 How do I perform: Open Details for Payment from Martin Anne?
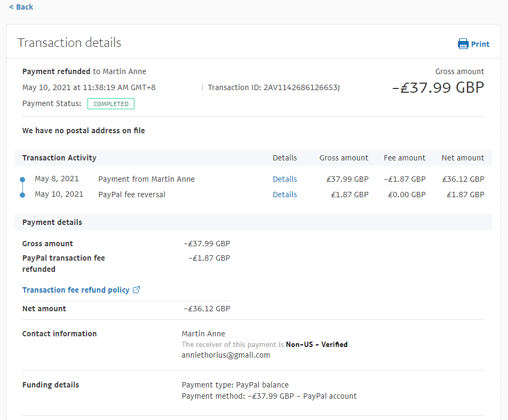click(x=284, y=179)
